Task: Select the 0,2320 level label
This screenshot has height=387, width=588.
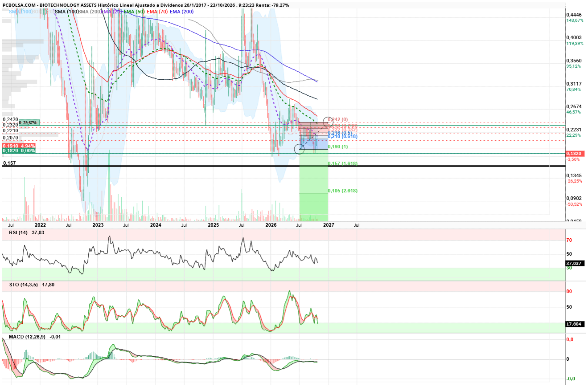Action: click(x=10, y=125)
